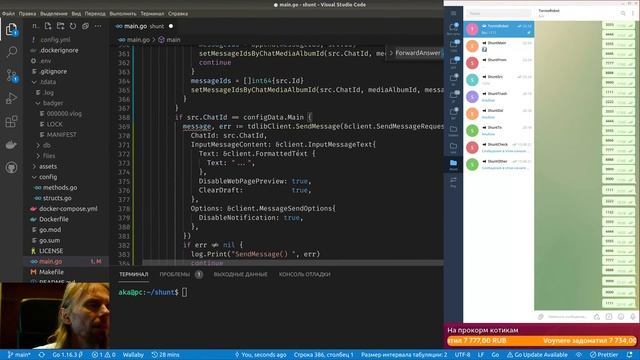This screenshot has height=360, width=640.
Task: Open Telegram hamburger menu
Action: pyautogui.click(x=453, y=13)
